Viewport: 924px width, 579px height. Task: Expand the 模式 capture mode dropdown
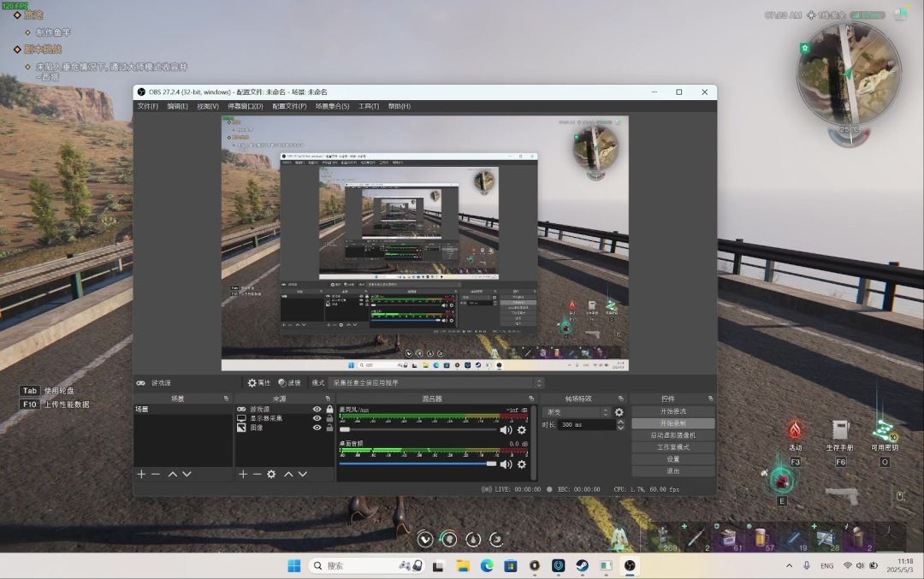(x=435, y=383)
